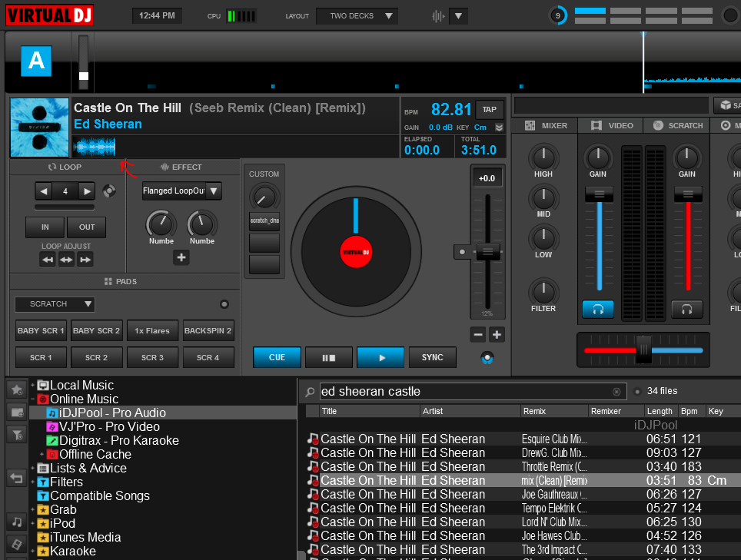741x560 pixels.
Task: Click the SYNC button
Action: pos(433,357)
